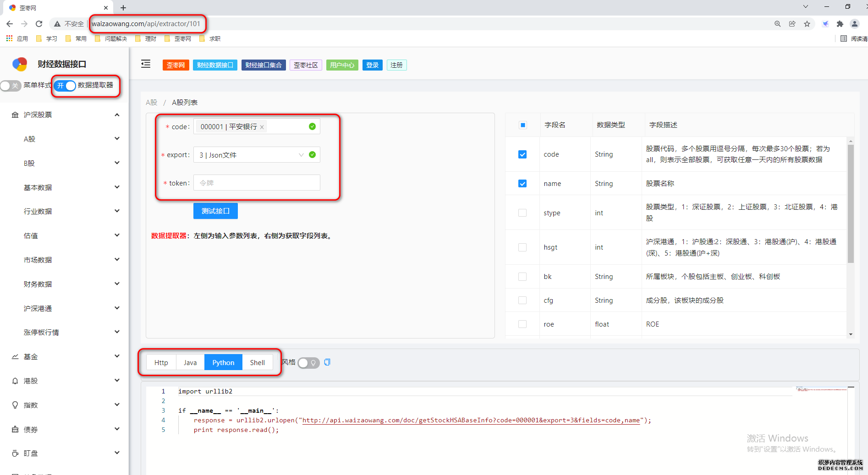
Task: Click the scrollbar down arrow in fields table
Action: click(851, 334)
